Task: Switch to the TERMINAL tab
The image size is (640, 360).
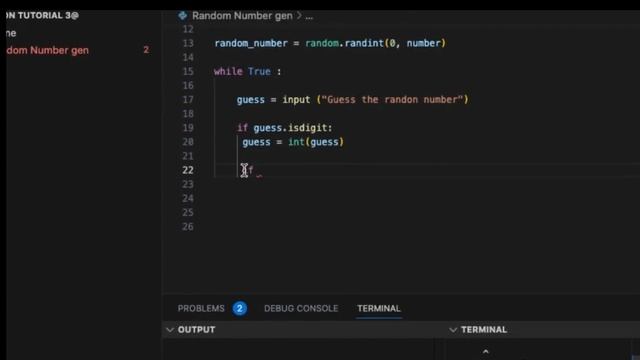Action: pyautogui.click(x=379, y=308)
